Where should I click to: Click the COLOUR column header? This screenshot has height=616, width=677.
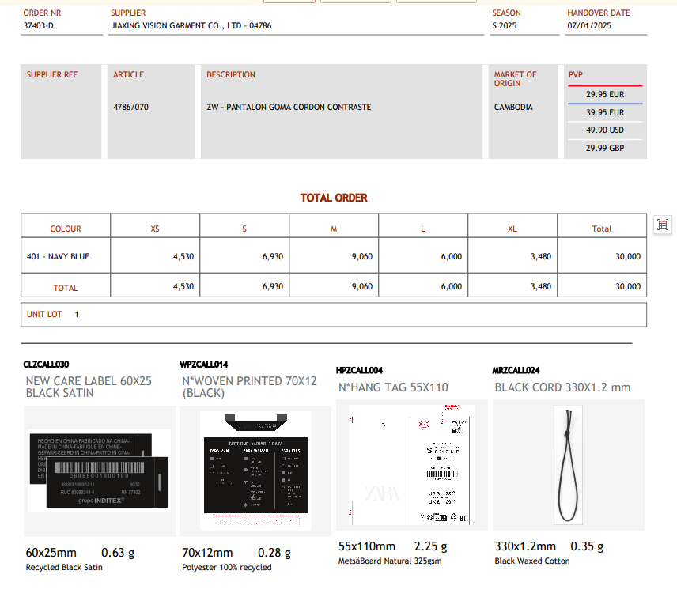tap(66, 229)
